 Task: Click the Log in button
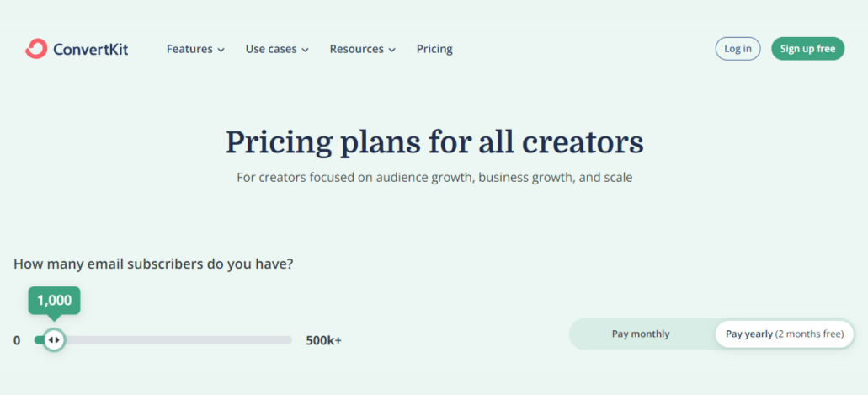(738, 49)
